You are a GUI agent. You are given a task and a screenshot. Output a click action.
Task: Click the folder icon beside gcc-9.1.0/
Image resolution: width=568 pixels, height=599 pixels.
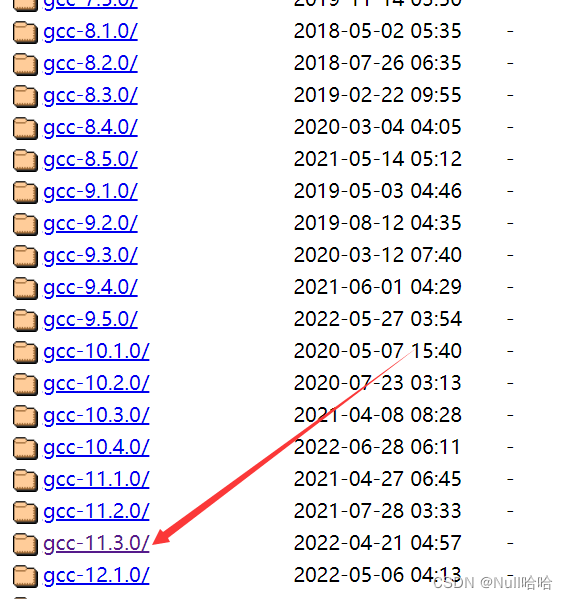(25, 193)
